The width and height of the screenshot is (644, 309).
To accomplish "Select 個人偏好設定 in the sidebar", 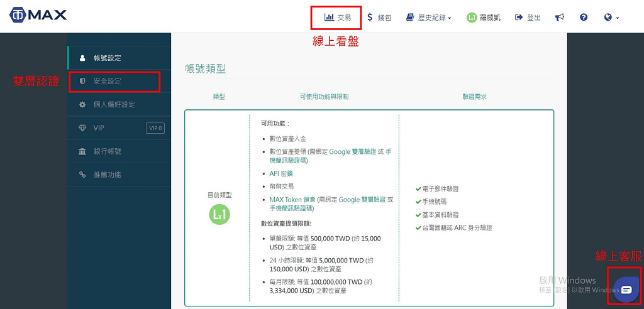I will [x=119, y=105].
